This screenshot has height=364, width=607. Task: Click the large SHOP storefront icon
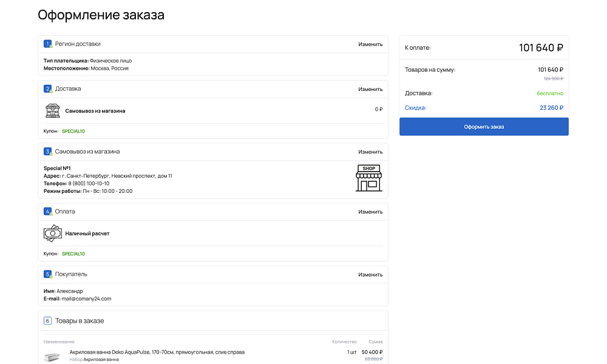368,178
